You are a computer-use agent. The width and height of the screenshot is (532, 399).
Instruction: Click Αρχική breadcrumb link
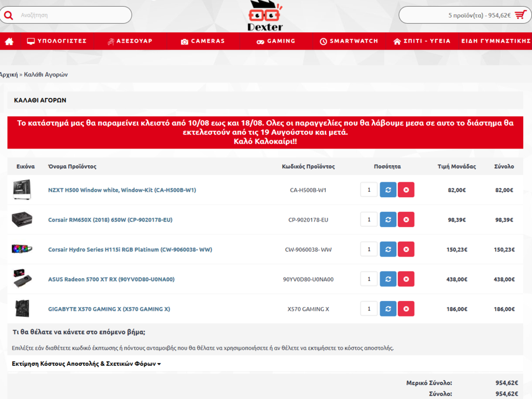tap(8, 74)
